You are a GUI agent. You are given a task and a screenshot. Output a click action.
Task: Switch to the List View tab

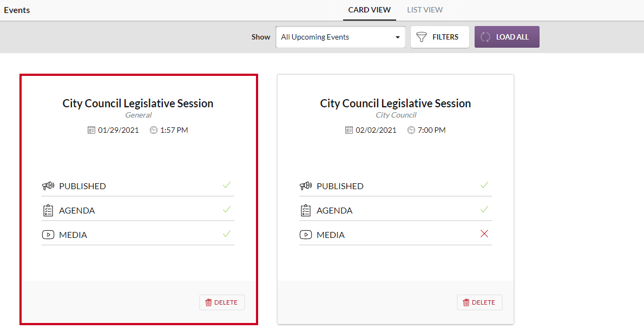[425, 10]
